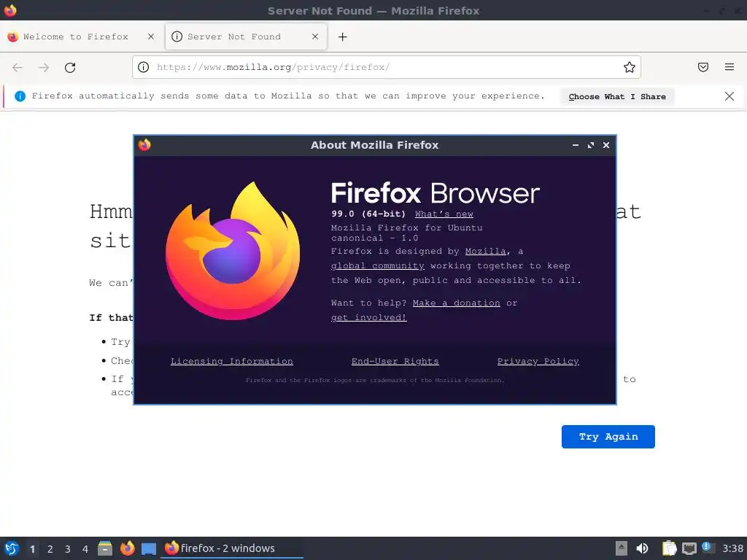Image resolution: width=747 pixels, height=560 pixels.
Task: Switch to workspace 2
Action: [x=50, y=549]
